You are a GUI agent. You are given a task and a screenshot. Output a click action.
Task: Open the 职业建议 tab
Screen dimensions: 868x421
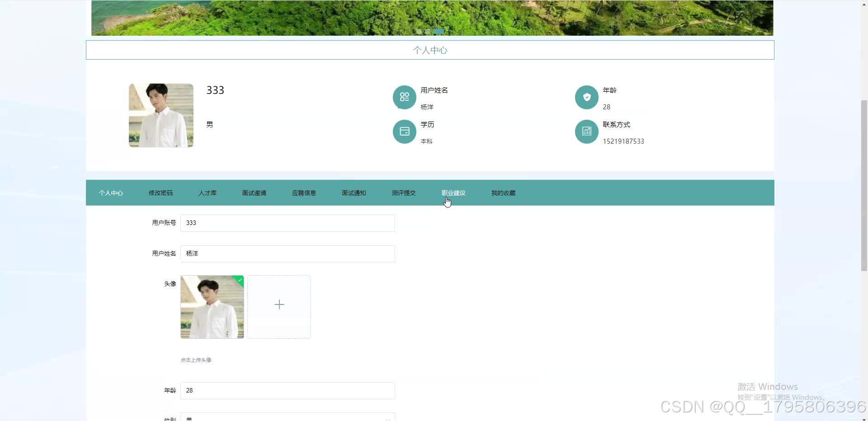(x=453, y=193)
